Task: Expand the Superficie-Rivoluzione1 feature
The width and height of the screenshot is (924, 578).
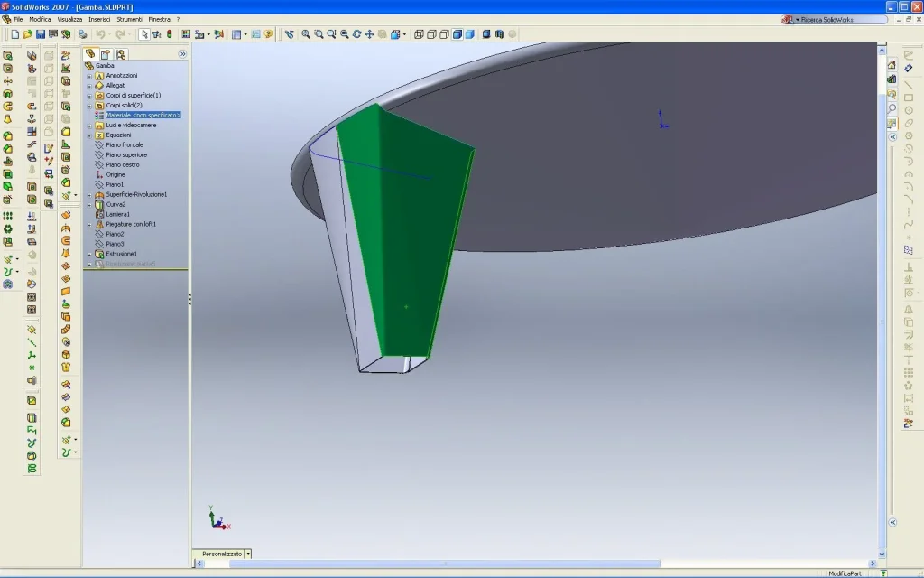Action: [89, 195]
